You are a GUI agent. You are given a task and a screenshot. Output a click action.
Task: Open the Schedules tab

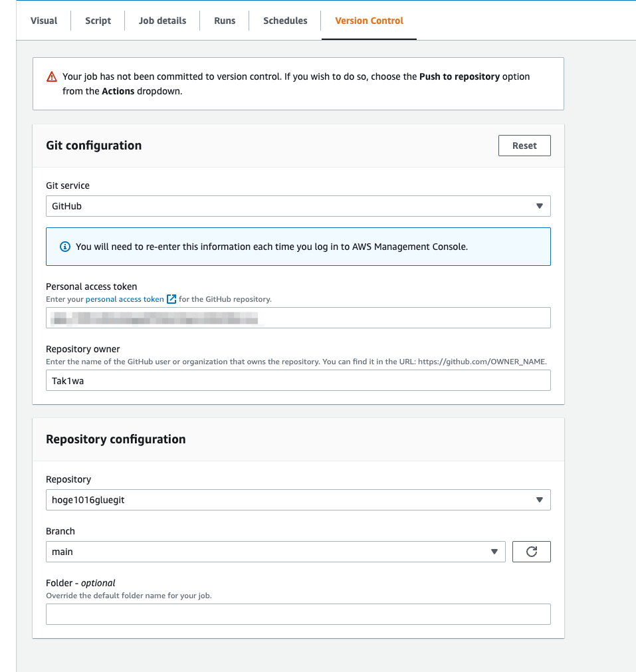[284, 21]
